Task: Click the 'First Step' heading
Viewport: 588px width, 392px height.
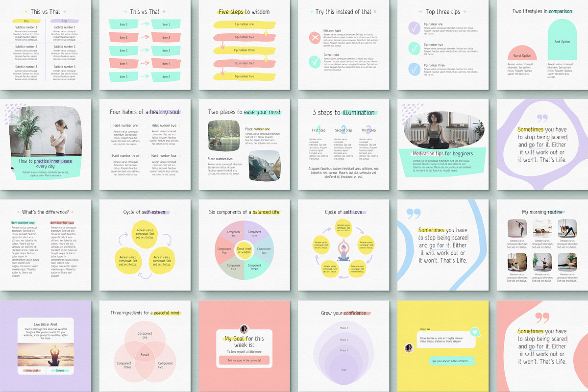Action: pos(318,130)
